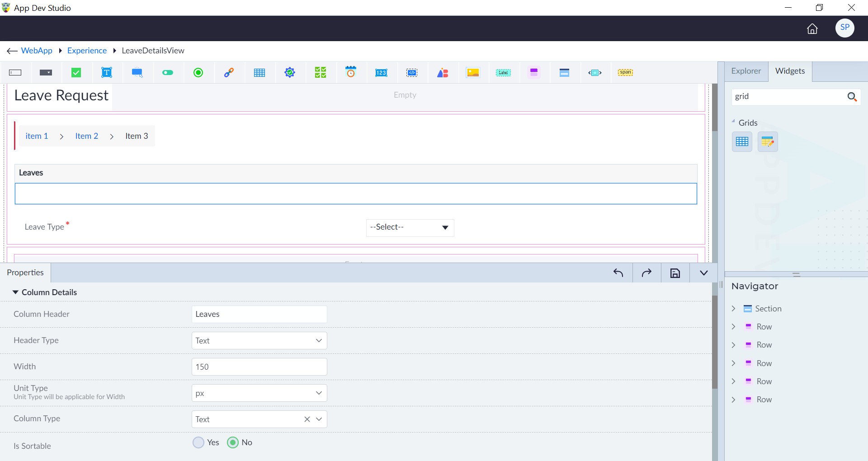Select the Label widget icon
868x461 pixels.
tap(503, 72)
